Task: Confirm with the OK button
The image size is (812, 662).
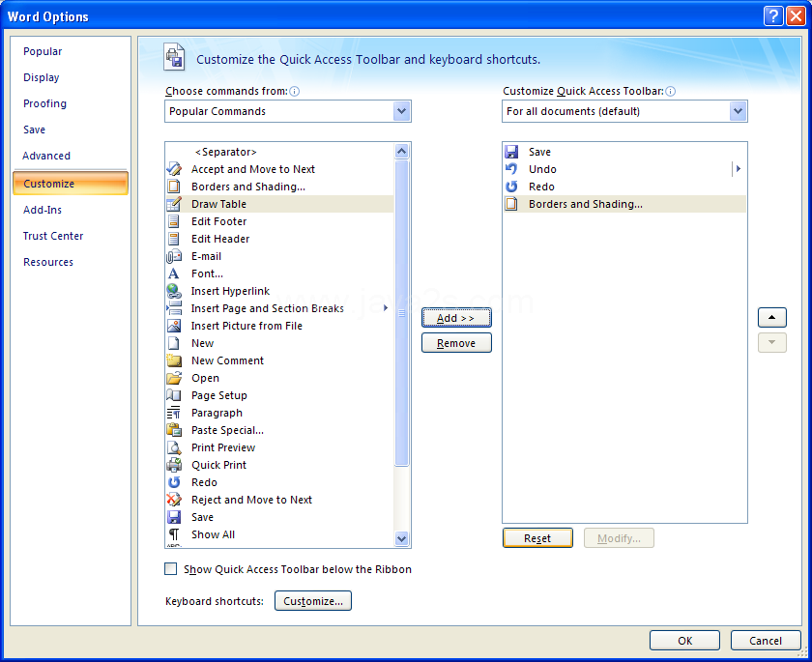Action: (684, 641)
